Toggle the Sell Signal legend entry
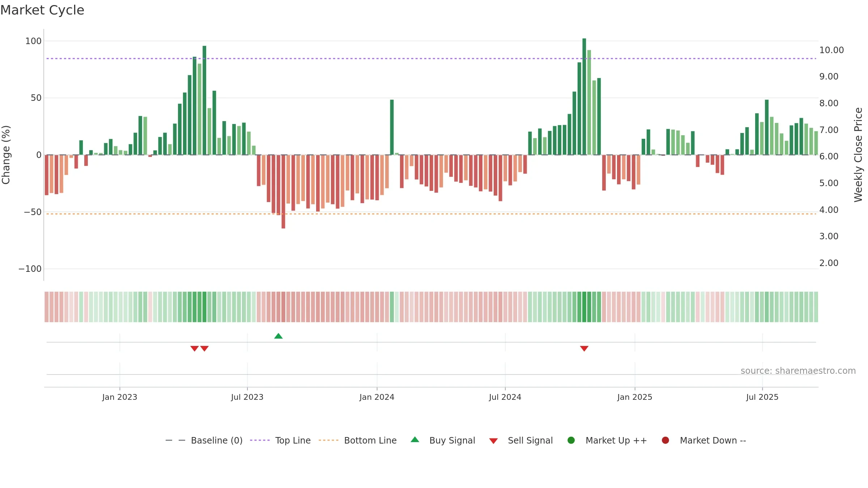 [x=521, y=440]
